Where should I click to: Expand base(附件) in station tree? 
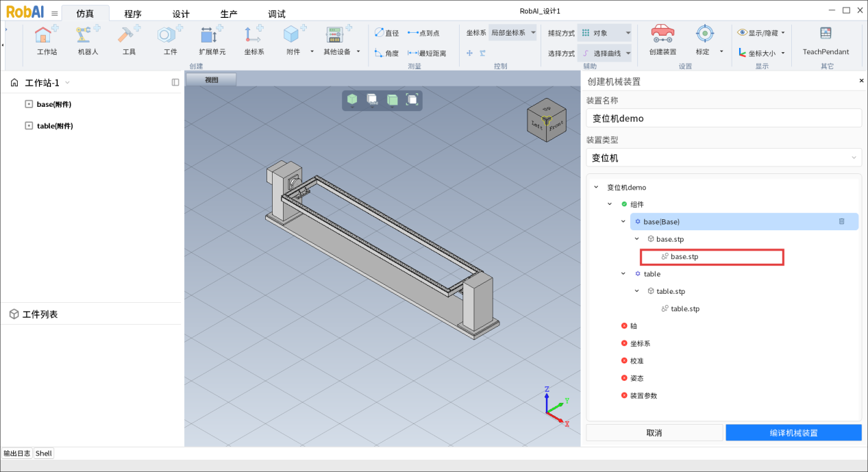coord(29,104)
